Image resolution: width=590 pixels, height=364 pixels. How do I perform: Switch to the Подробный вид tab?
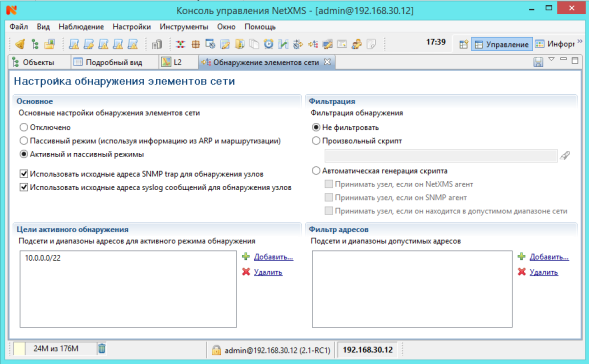pos(114,62)
